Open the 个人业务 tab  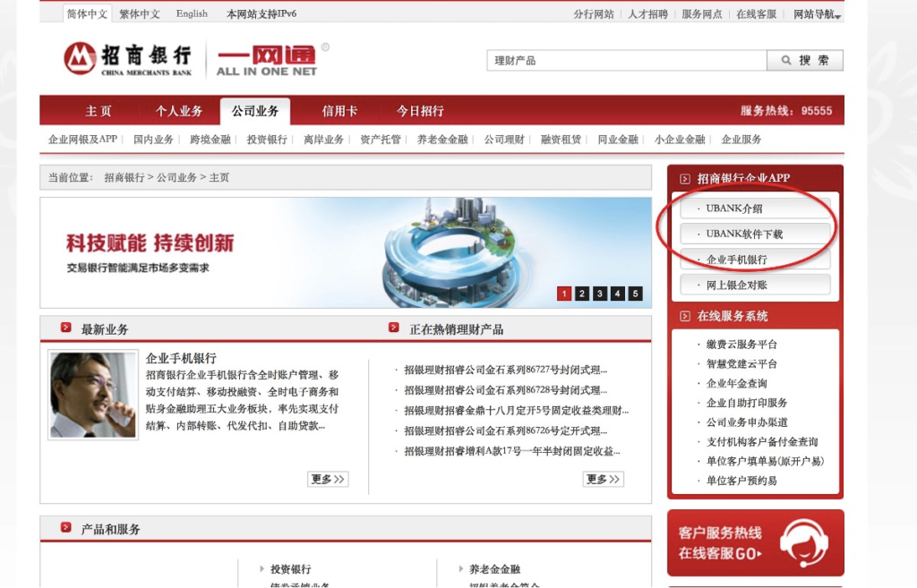[179, 111]
